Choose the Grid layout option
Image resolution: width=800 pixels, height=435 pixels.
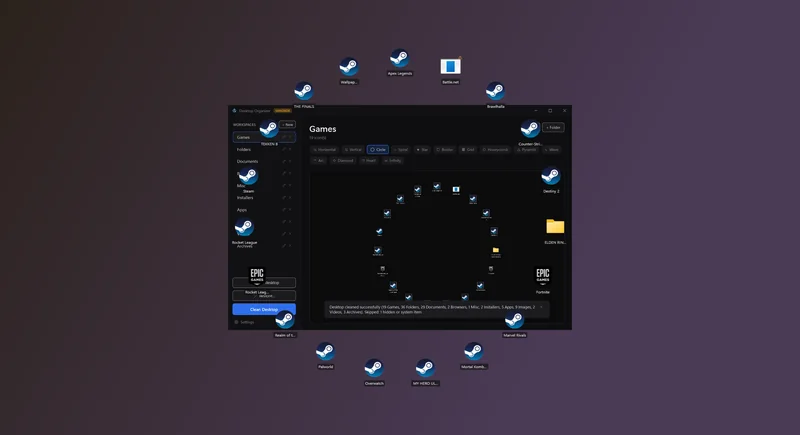[x=468, y=149]
